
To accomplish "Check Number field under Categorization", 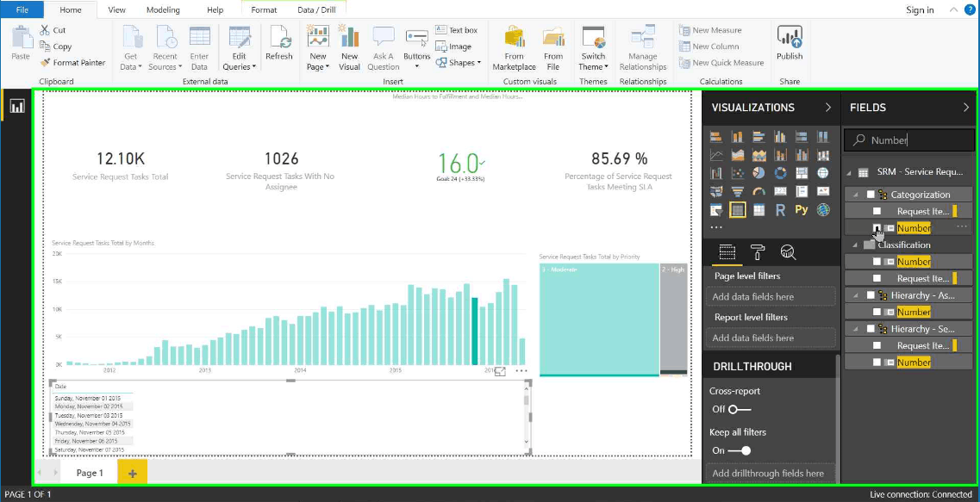I will [877, 228].
